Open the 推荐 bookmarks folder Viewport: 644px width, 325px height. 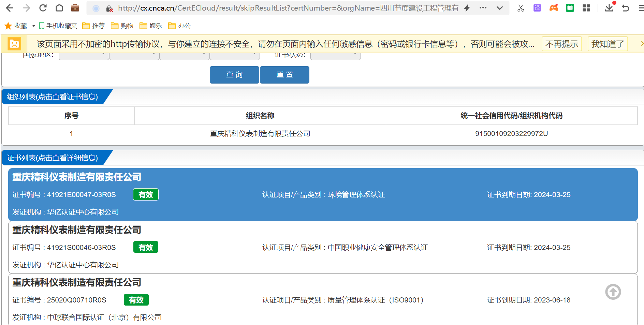(94, 26)
